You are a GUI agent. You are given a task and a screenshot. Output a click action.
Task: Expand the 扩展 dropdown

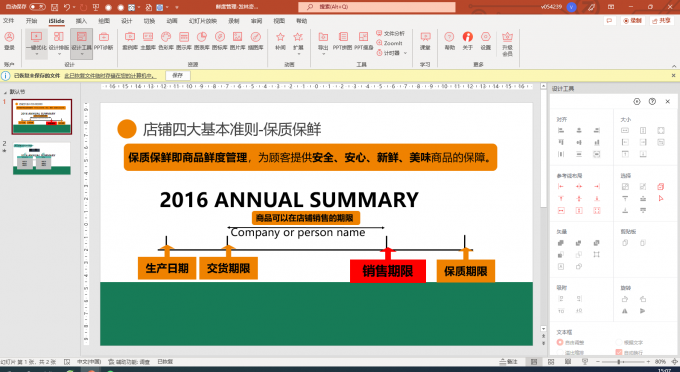pyautogui.click(x=298, y=54)
